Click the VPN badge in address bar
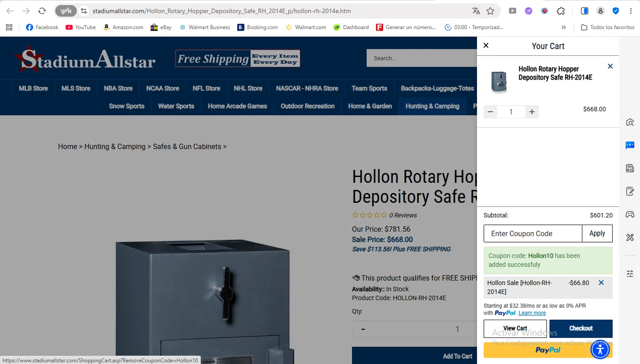This screenshot has height=364, width=640. 66,11
